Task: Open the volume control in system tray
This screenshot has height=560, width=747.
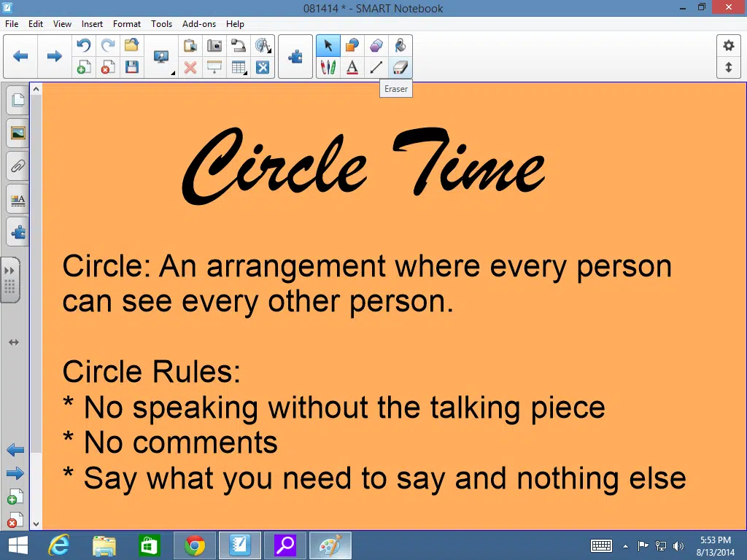Action: tap(678, 545)
